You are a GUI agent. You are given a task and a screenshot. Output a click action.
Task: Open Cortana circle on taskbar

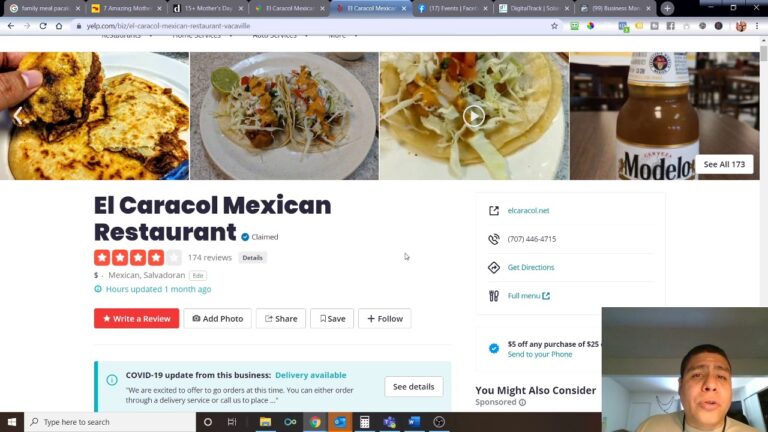click(x=208, y=422)
